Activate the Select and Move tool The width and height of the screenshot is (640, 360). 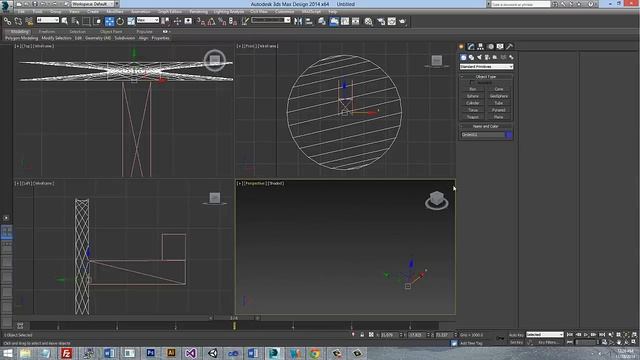[x=109, y=21]
